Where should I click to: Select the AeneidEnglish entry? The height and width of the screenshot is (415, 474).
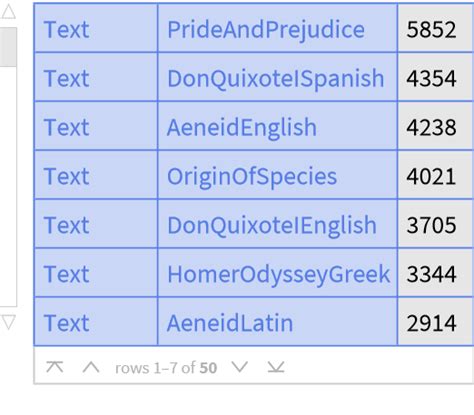241,127
